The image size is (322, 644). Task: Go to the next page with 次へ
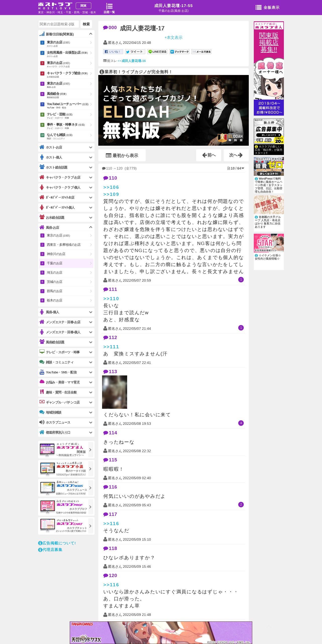pyautogui.click(x=236, y=155)
